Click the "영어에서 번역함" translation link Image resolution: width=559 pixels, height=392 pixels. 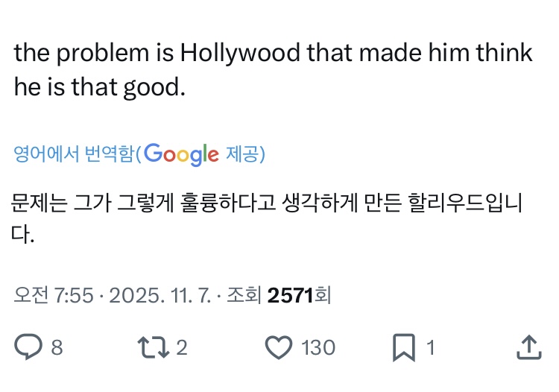pos(75,154)
